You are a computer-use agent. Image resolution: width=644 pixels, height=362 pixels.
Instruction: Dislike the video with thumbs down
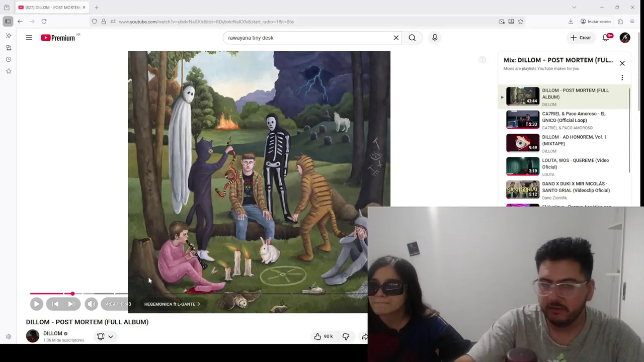[346, 336]
